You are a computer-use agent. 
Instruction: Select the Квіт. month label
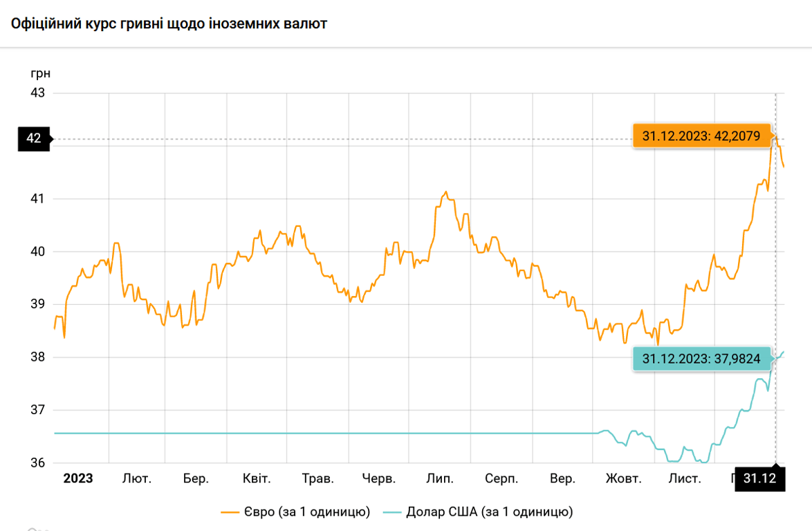(257, 478)
